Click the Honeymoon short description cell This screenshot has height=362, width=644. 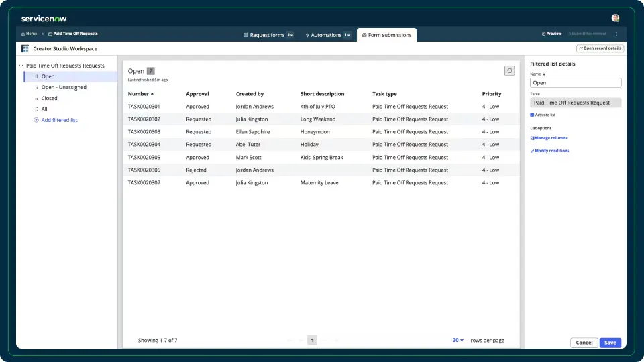click(x=315, y=132)
